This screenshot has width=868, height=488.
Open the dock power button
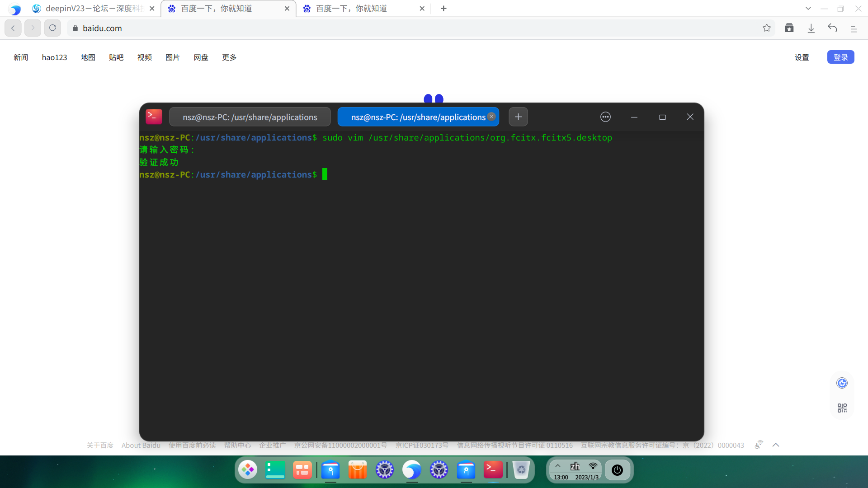(617, 470)
